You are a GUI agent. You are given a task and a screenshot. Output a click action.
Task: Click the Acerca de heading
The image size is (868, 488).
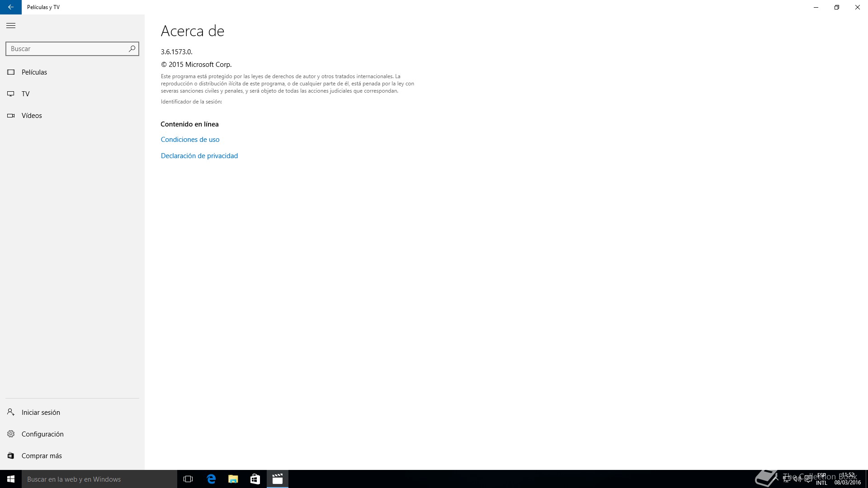(x=193, y=31)
